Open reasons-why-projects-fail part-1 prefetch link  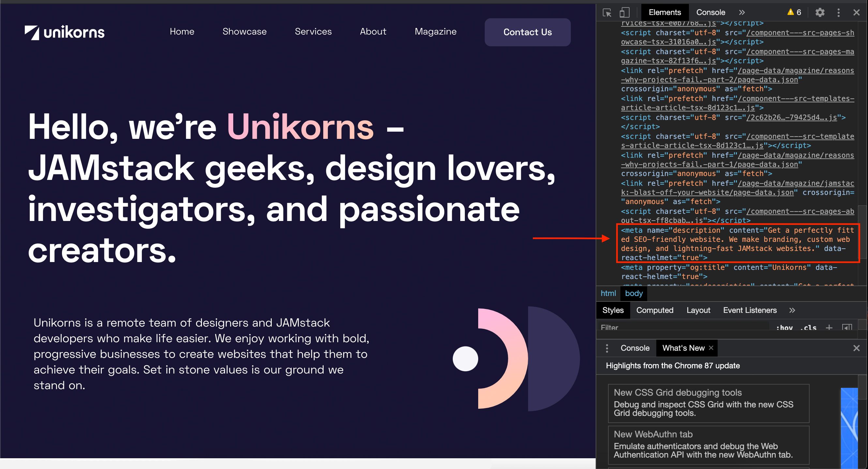738,160
